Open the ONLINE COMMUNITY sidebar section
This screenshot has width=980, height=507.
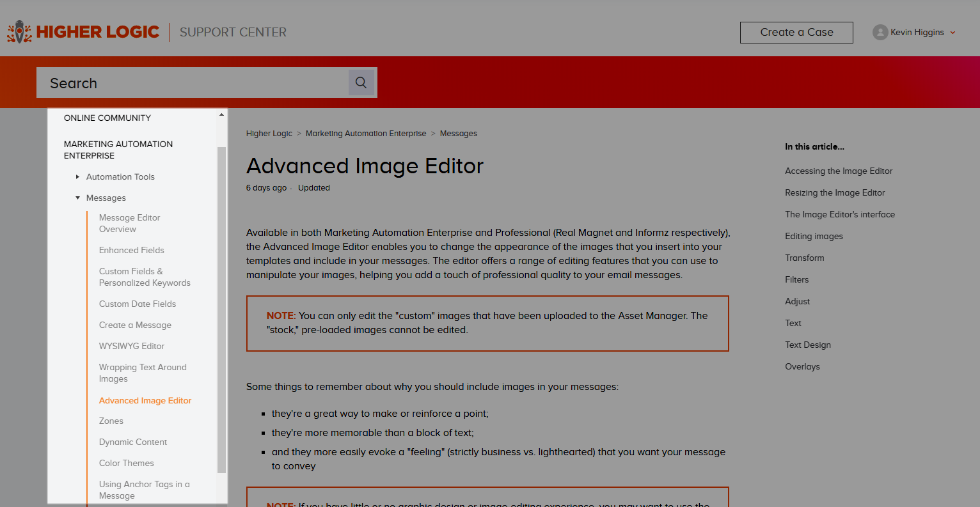click(x=107, y=118)
